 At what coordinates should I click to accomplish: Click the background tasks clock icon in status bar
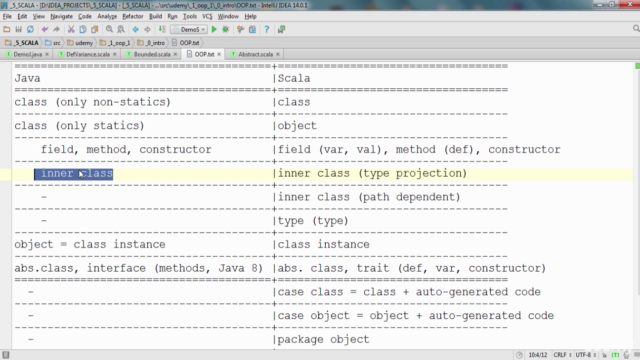[x=519, y=355]
